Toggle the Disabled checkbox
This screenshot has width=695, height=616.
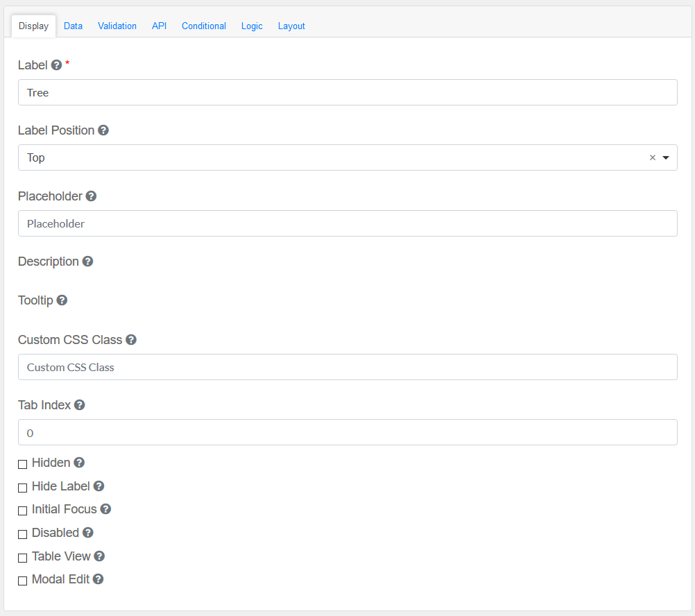[x=23, y=534]
